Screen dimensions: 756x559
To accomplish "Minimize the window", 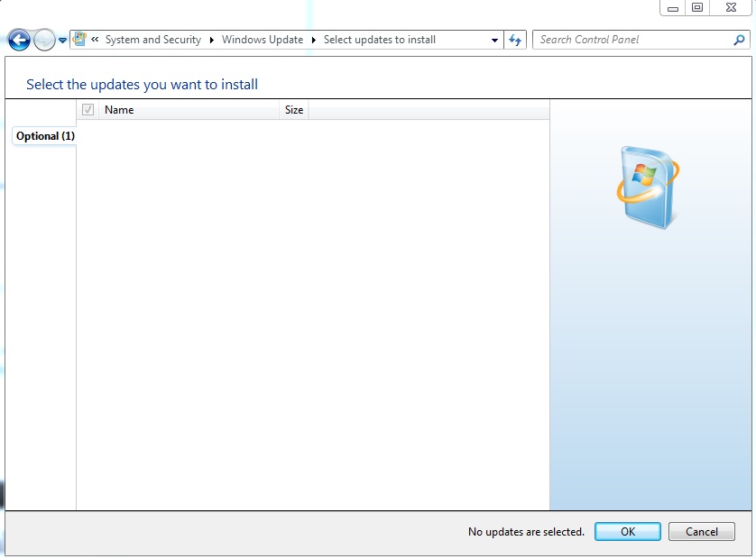I will (x=673, y=8).
